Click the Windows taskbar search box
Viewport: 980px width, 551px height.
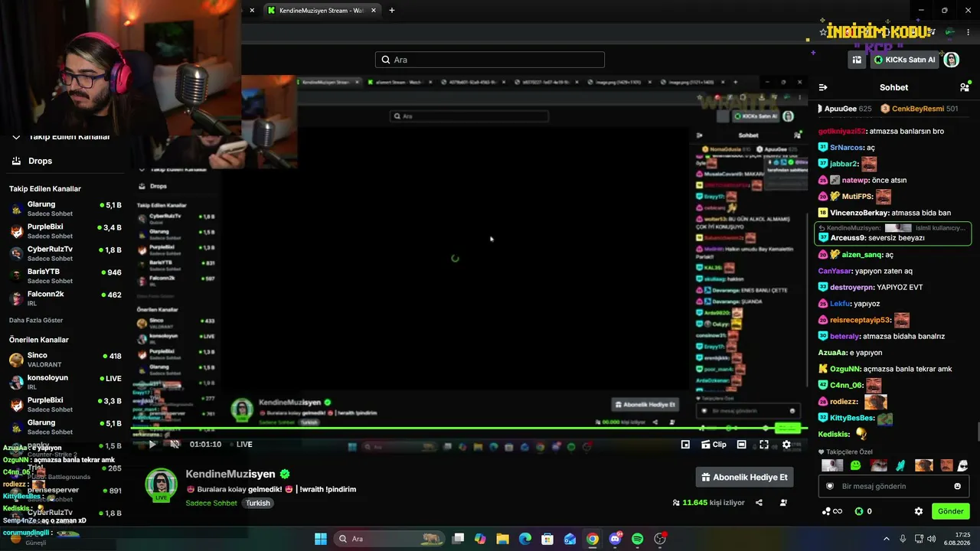pyautogui.click(x=388, y=539)
